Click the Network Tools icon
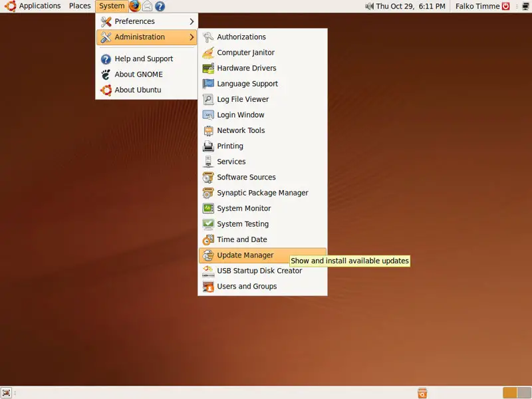Screen dimensions: 532x399 (x=208, y=130)
